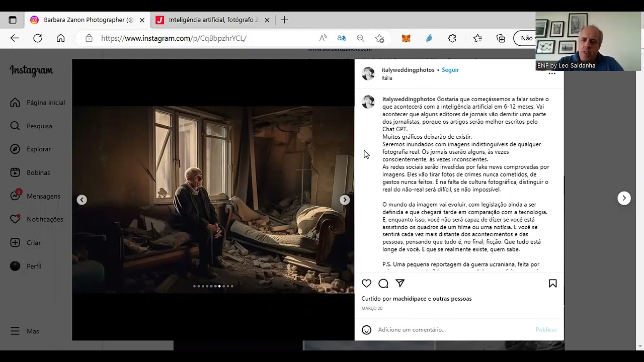Open italyweddingphotos profile avatar in header
644x362 pixels.
(368, 73)
